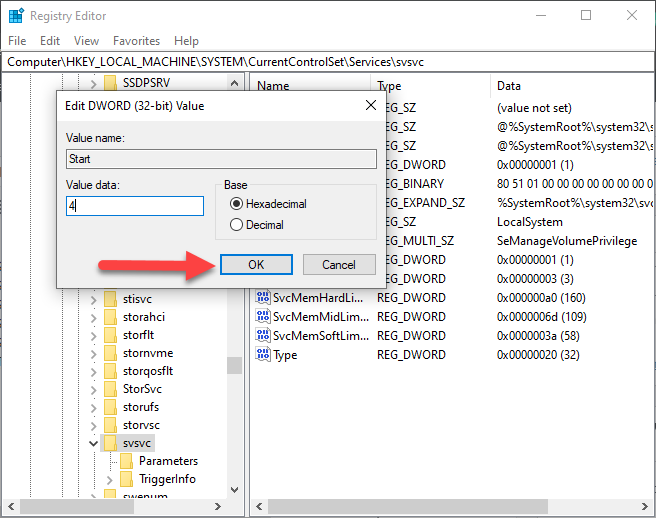Screen dimensions: 656x518
Task: Expand the stisvc tree node
Action: (94, 299)
